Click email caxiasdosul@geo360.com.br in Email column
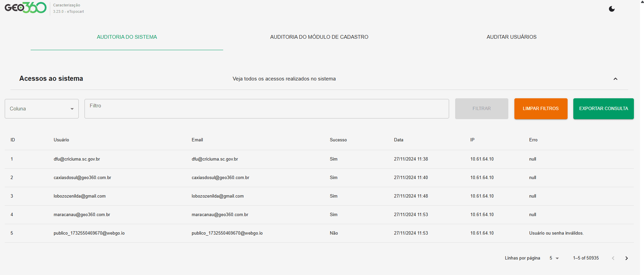The image size is (644, 275). point(221,178)
